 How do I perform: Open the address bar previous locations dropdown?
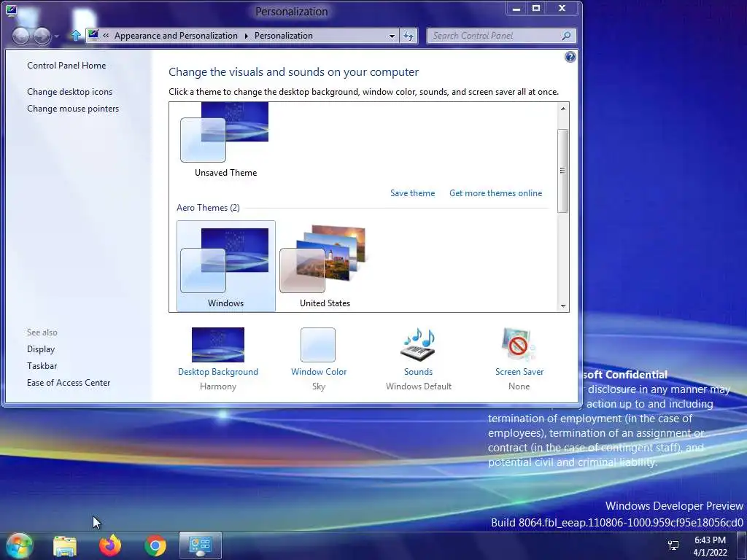point(392,36)
